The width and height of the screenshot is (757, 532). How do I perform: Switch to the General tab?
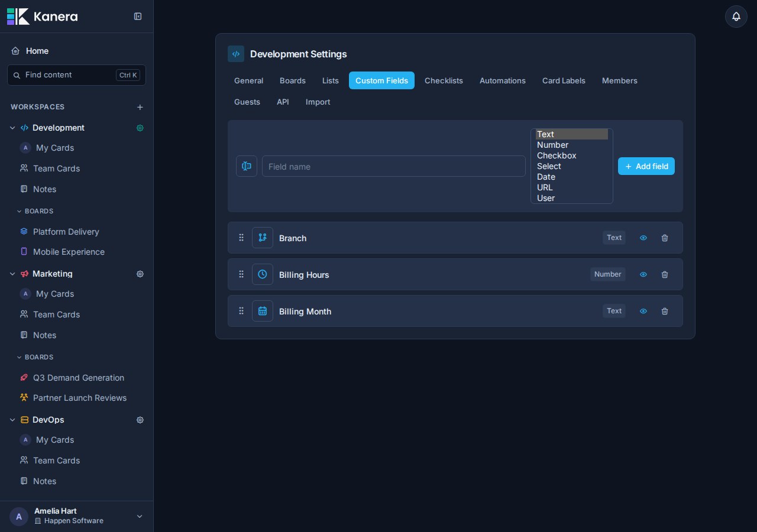pos(248,80)
